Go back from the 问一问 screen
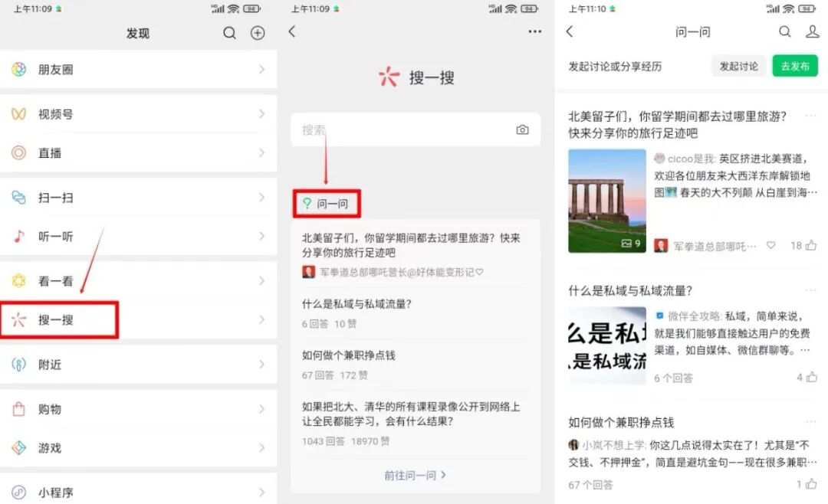The height and width of the screenshot is (504, 828). point(569,31)
